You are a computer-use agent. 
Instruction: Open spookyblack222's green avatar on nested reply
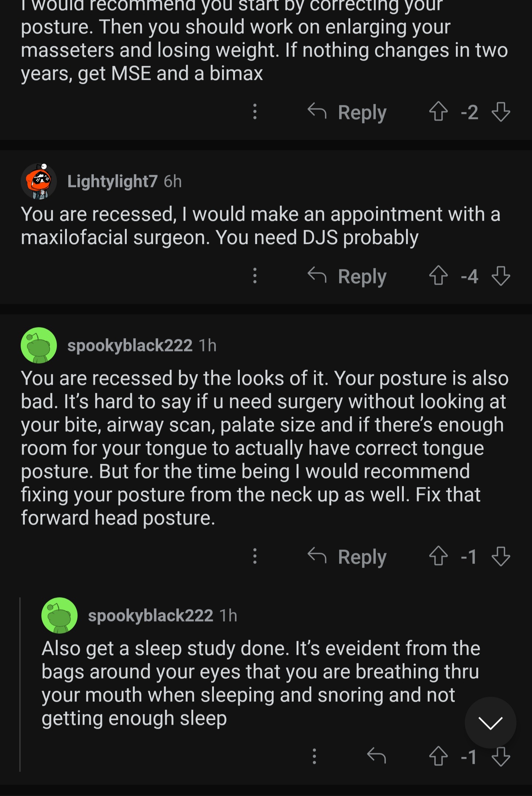tap(59, 616)
